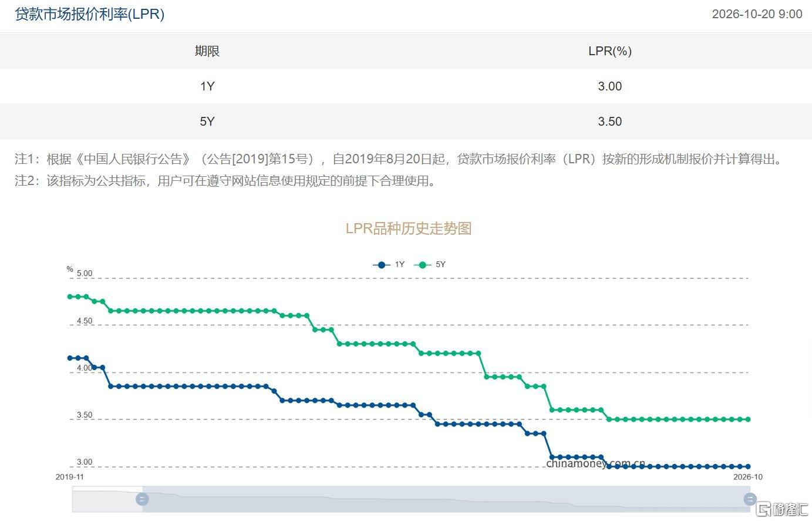Toggle the 5Y series legend

pos(430,265)
